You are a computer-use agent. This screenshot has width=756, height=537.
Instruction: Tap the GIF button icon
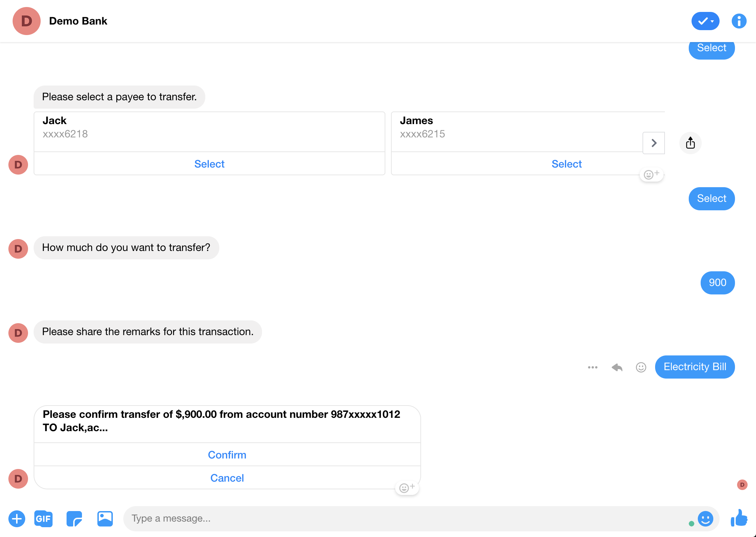[x=43, y=518]
